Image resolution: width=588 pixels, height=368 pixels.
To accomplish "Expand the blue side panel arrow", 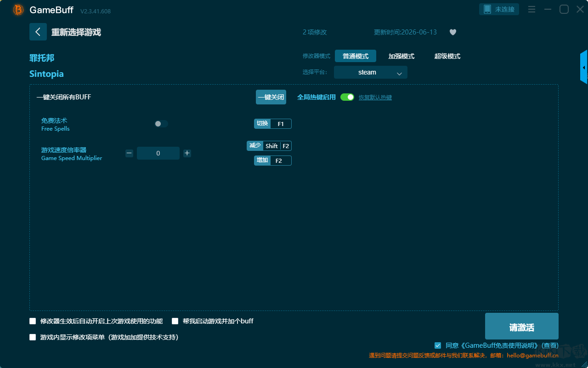I will coord(584,67).
